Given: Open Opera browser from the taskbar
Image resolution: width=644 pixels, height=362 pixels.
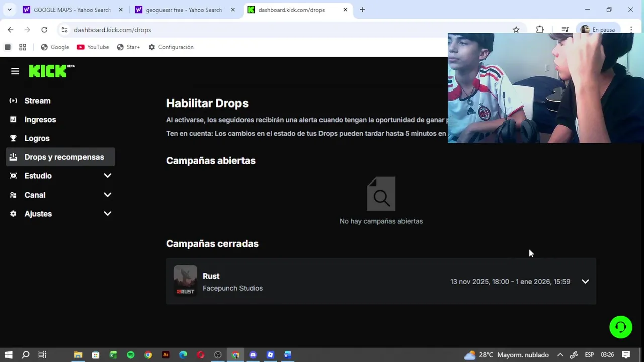Looking at the screenshot, I should pos(200,355).
